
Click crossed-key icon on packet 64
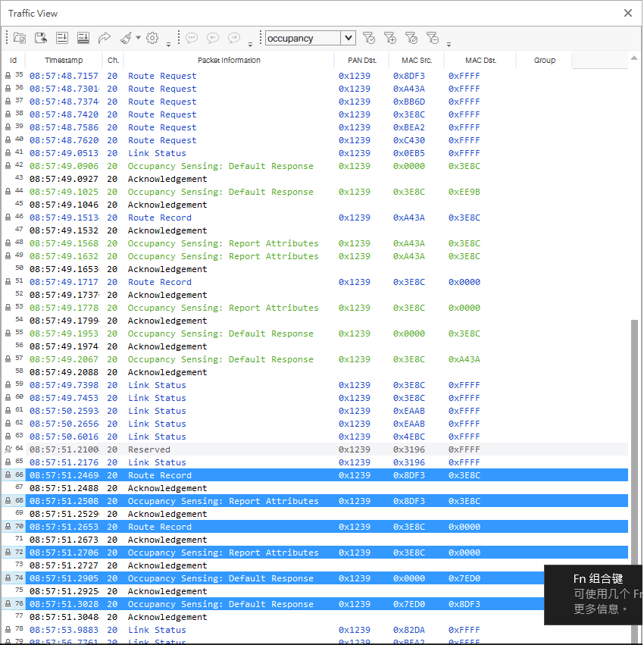[8, 449]
